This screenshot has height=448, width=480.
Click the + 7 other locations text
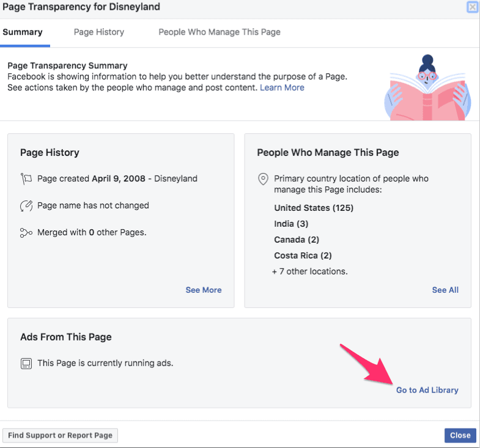coord(309,271)
